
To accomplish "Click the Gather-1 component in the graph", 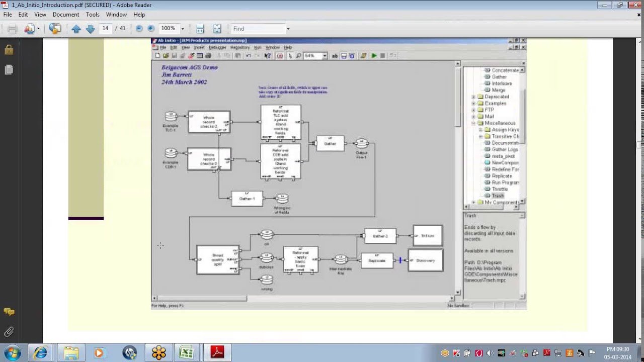I will click(247, 199).
